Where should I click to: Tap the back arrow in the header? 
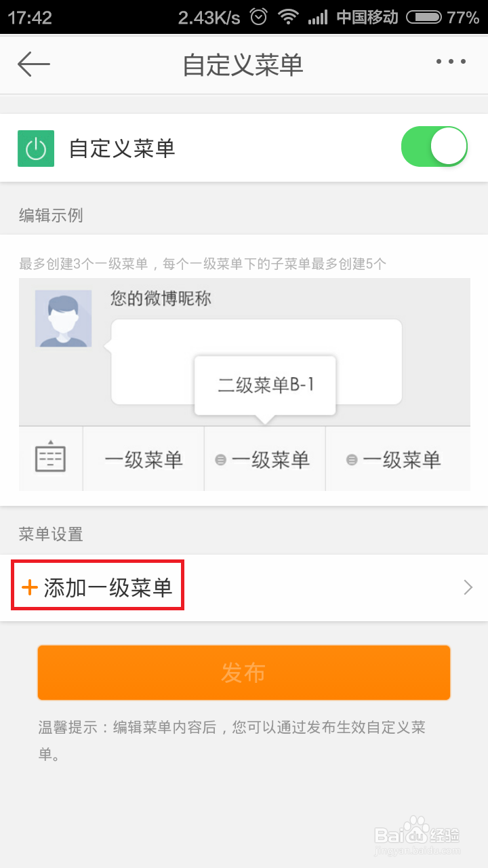point(34,64)
